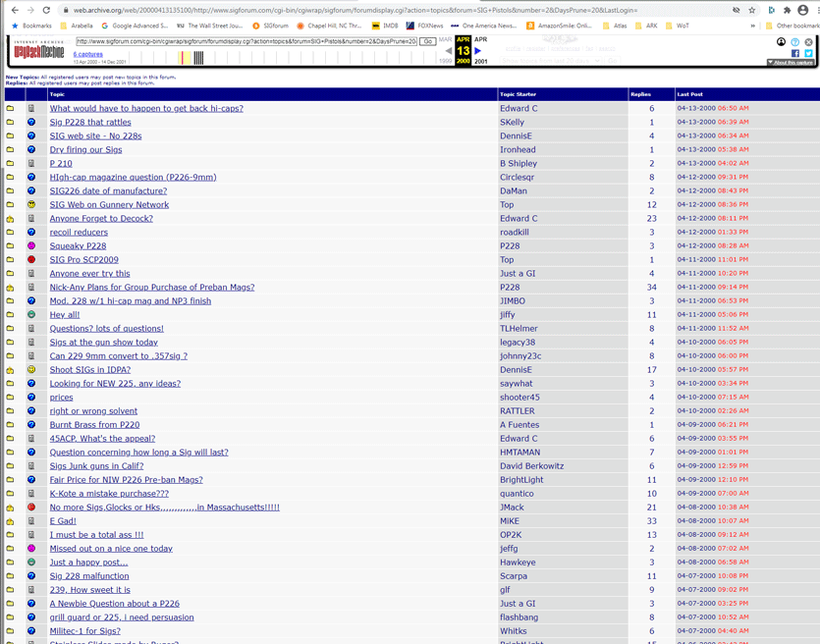This screenshot has width=820, height=644.
Task: Click smiley icon beside SIG Web on Gunnery Network
Action: [x=31, y=204]
